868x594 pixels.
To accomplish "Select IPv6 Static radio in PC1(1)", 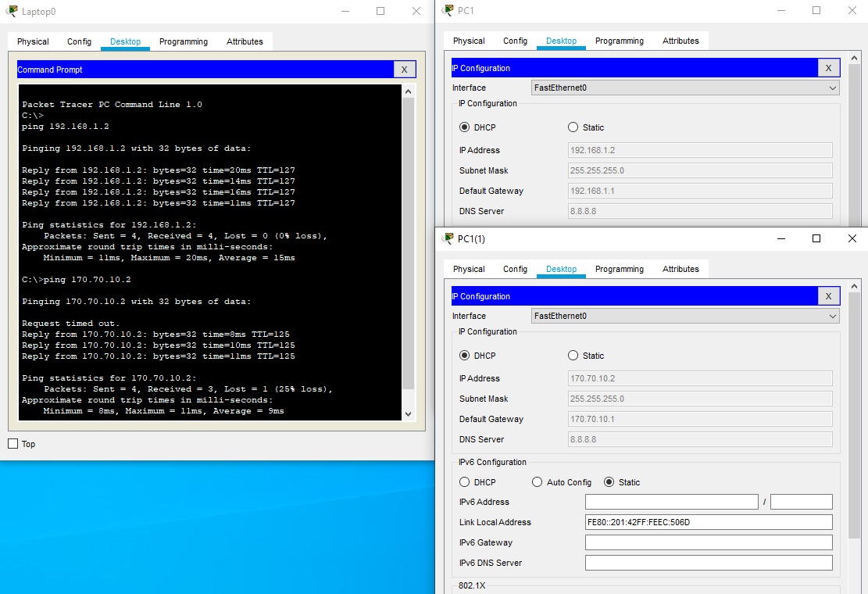I will click(609, 482).
